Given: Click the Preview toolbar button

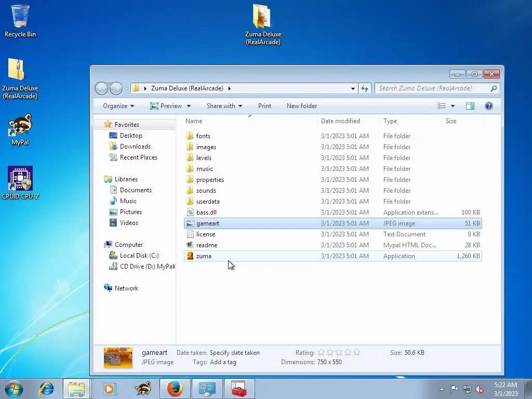Looking at the screenshot, I should click(x=166, y=106).
